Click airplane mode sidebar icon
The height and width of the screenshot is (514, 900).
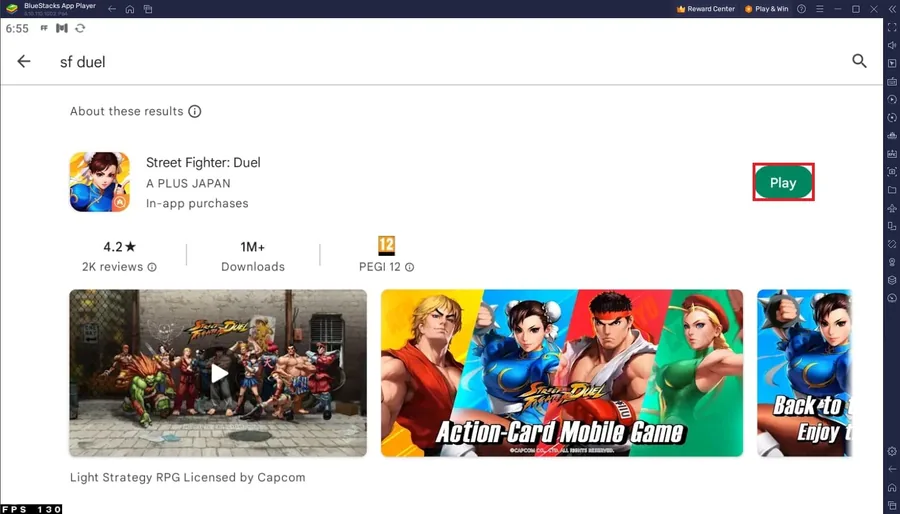click(891, 208)
